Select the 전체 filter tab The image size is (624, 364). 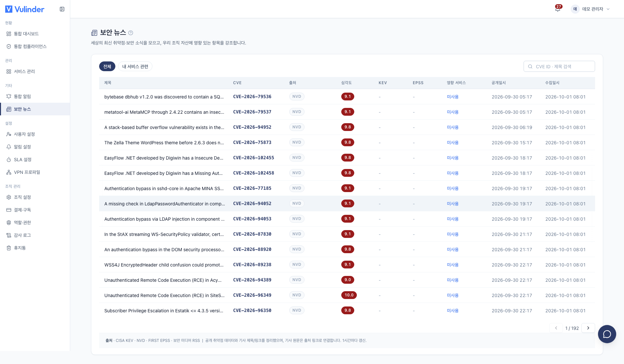pyautogui.click(x=107, y=66)
